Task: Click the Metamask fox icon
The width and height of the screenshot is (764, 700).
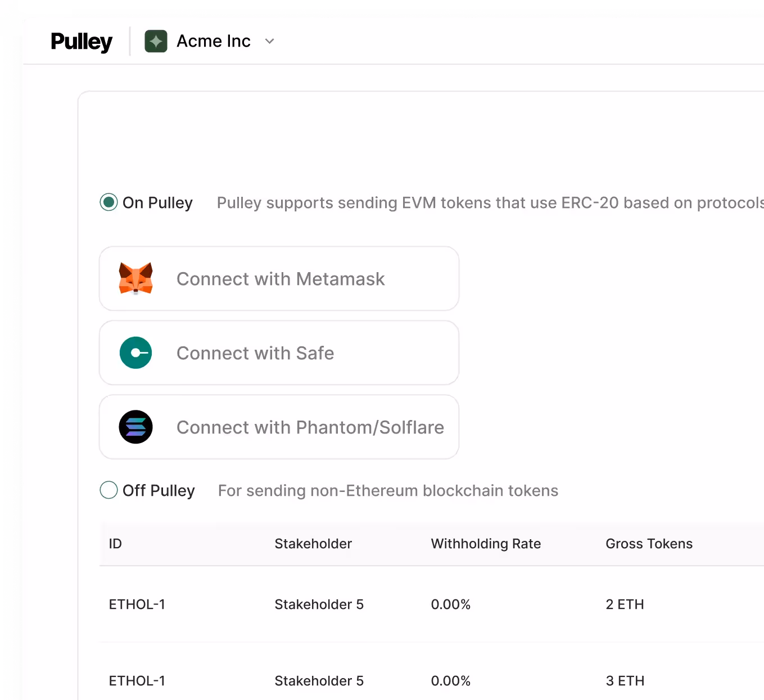Action: (135, 278)
